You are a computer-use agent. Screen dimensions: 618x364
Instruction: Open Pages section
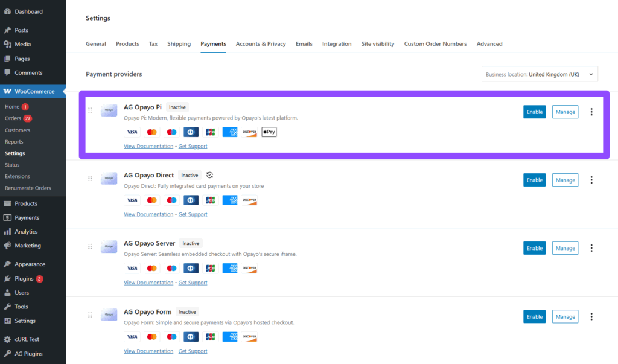(22, 59)
